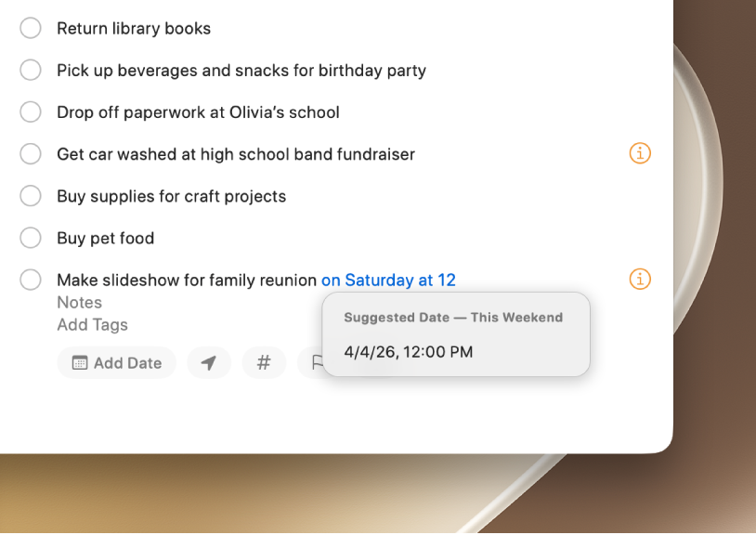The image size is (756, 535).
Task: Open info for car wash fundraiser reminder
Action: 640,154
